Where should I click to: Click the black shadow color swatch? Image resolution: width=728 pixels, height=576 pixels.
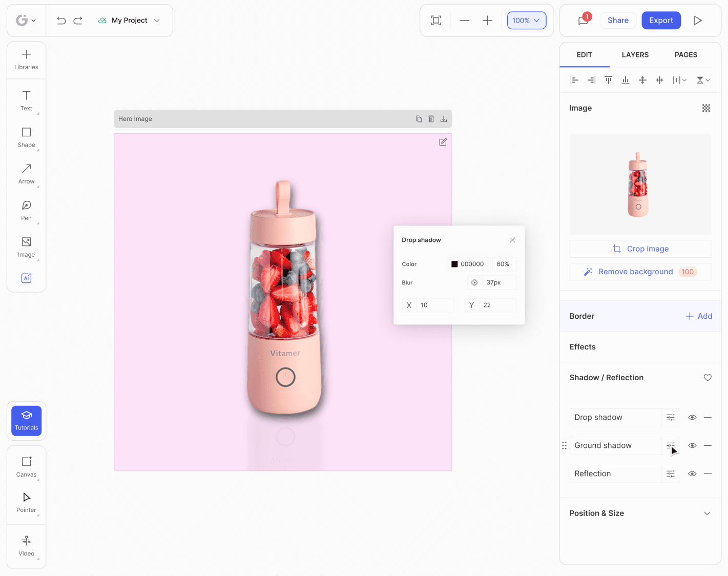454,264
